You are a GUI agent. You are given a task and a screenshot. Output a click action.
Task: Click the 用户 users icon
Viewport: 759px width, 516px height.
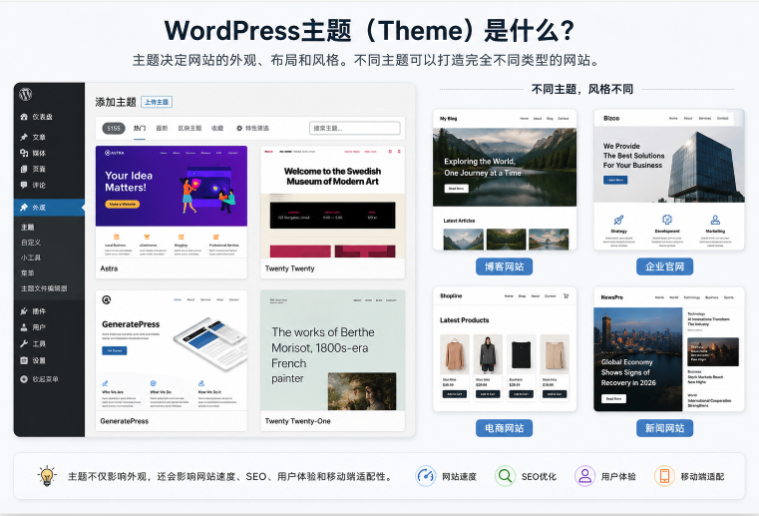[24, 327]
